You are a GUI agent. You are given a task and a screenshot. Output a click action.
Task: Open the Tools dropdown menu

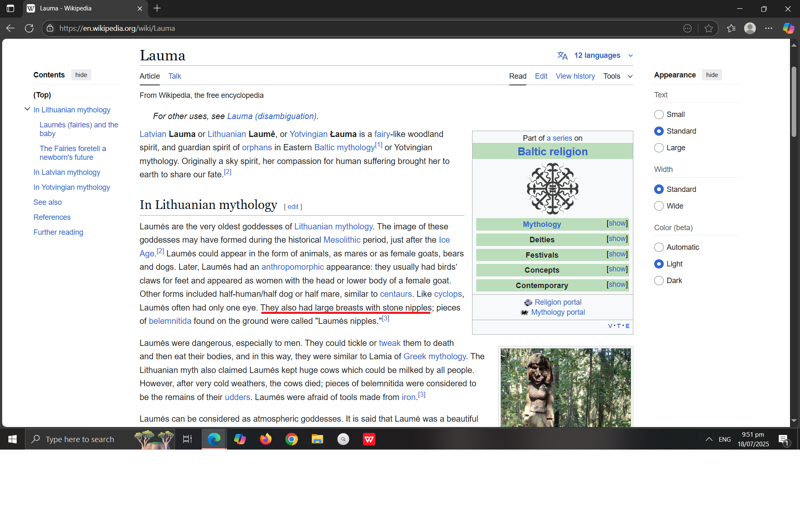(x=618, y=76)
